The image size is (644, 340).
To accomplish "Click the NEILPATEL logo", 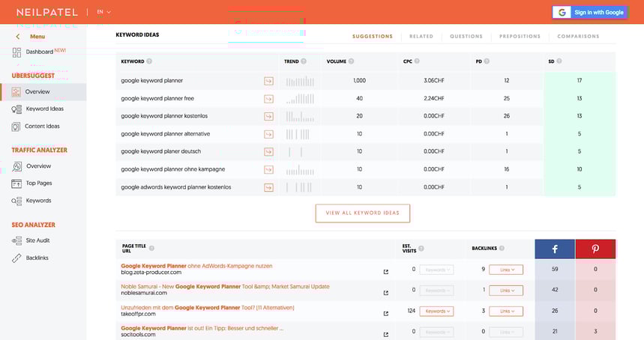I will [46, 12].
